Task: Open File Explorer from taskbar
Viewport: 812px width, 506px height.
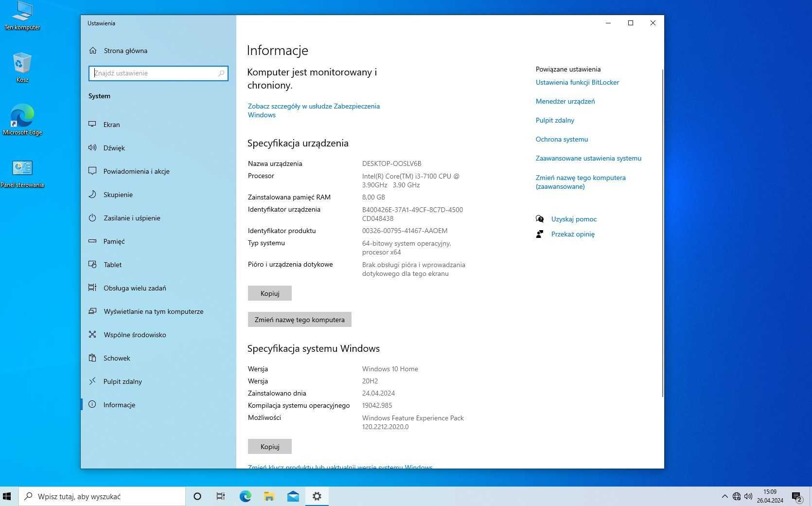Action: tap(269, 496)
